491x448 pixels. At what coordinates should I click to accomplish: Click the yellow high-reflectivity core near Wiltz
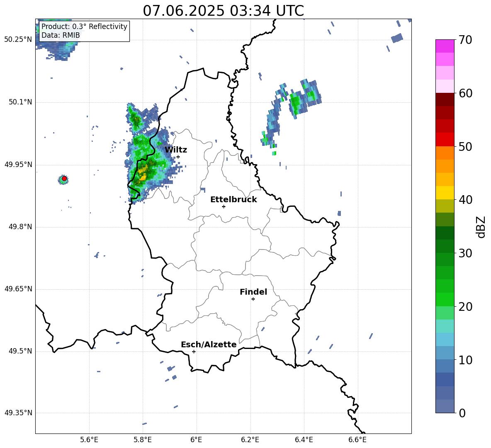pos(143,174)
